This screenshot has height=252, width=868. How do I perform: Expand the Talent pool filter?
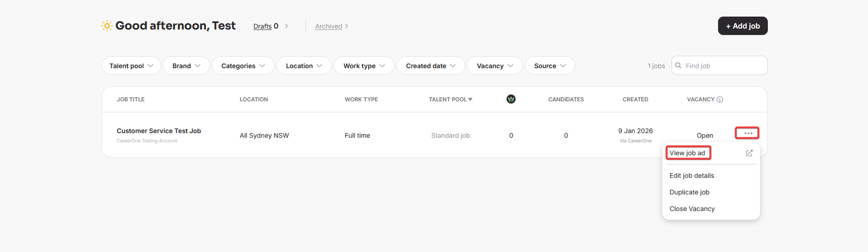131,65
